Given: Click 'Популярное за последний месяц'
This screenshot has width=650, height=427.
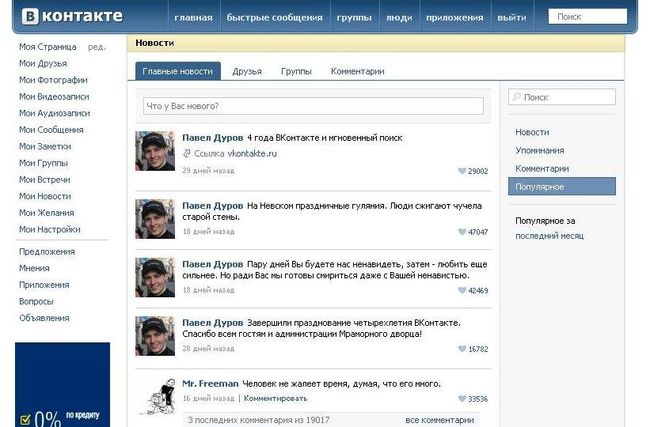Looking at the screenshot, I should (549, 228).
